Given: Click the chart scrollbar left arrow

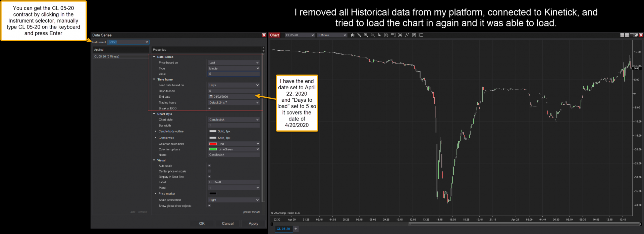Looking at the screenshot, I should click(272, 224).
